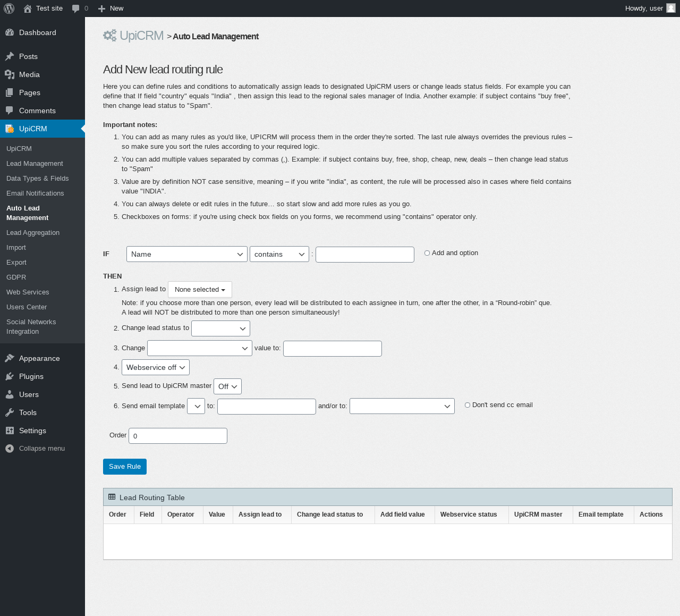Toggle Don't send cc email option
This screenshot has width=680, height=616.
click(x=467, y=405)
